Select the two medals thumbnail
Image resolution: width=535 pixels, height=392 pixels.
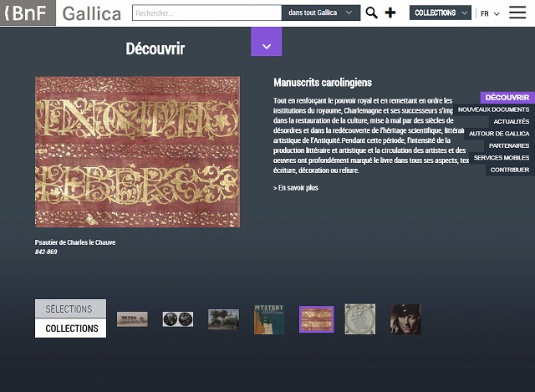pos(178,319)
